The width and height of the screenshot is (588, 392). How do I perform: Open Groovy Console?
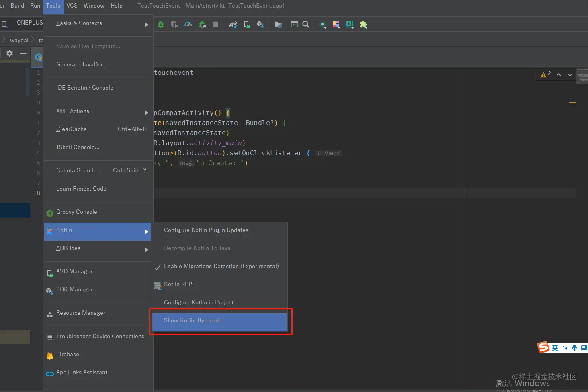click(98, 212)
